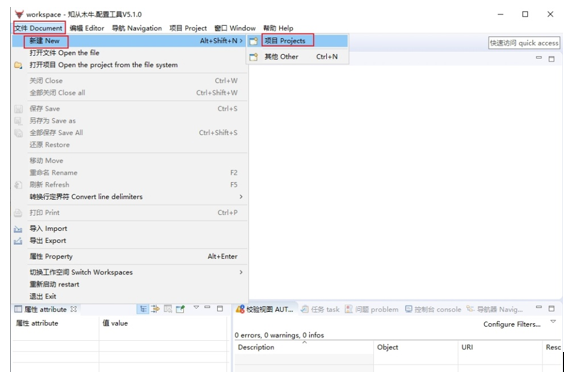This screenshot has height=384, width=575.
Task: Switch to the 任务 task tab
Action: (320, 310)
